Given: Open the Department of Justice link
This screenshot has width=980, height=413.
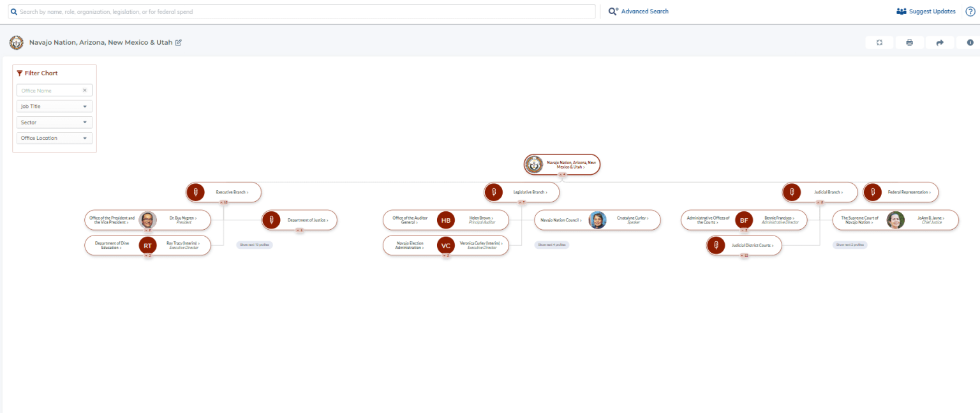Looking at the screenshot, I should point(308,220).
